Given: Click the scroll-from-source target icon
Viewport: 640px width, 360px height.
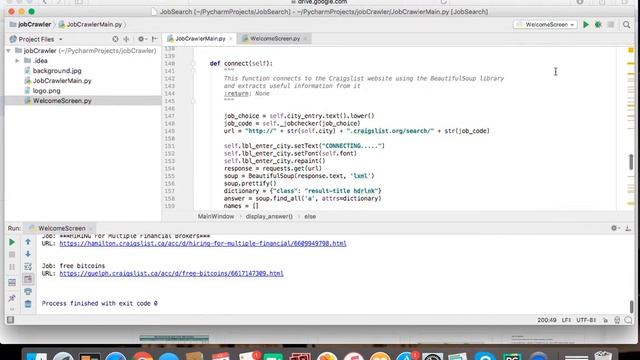Looking at the screenshot, I should click(115, 39).
